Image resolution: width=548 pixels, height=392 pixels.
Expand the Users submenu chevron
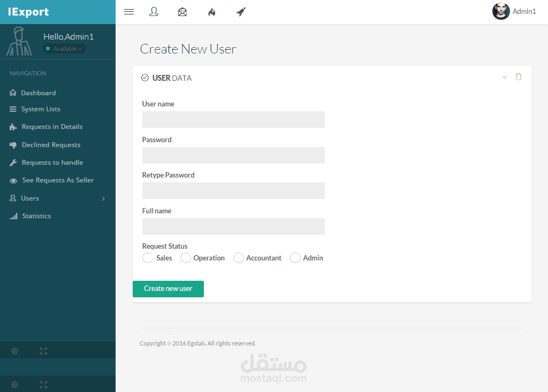[103, 199]
